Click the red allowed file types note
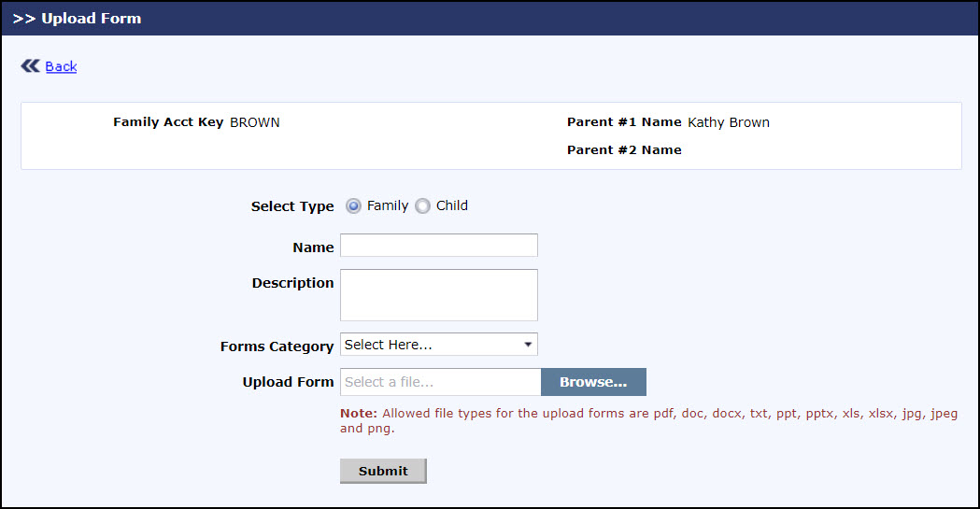This screenshot has height=509, width=980. [648, 420]
